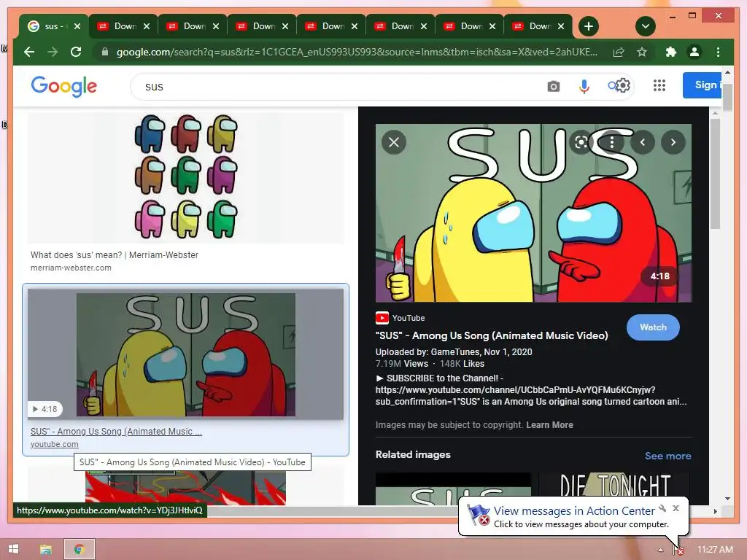
Task: Click the preview panel scrollbar thumb
Action: (x=715, y=174)
